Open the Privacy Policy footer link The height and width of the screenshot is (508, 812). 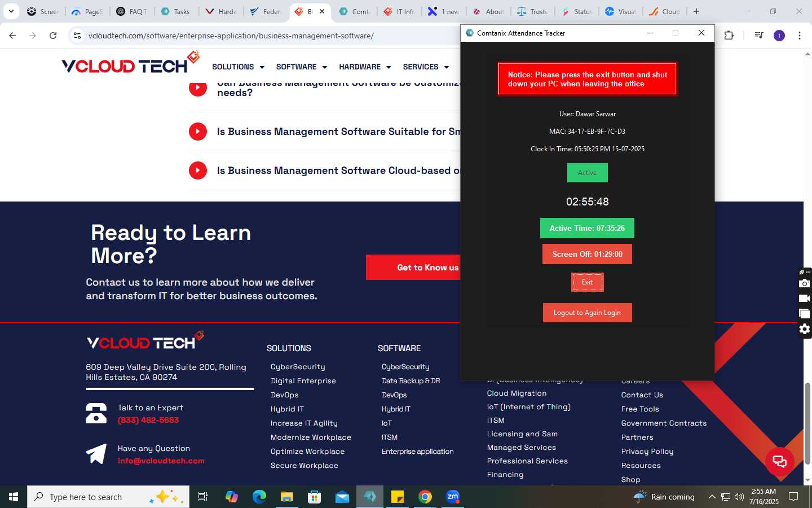(647, 452)
